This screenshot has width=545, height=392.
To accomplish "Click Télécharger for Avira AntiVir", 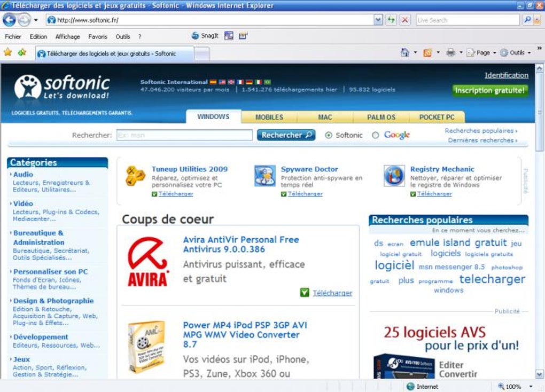I will click(332, 293).
